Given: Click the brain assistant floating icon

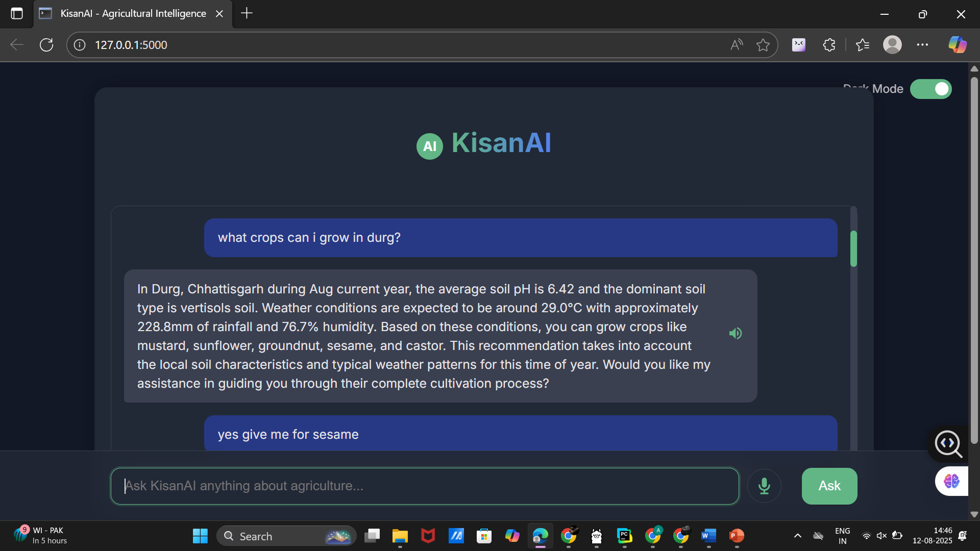Looking at the screenshot, I should [951, 481].
